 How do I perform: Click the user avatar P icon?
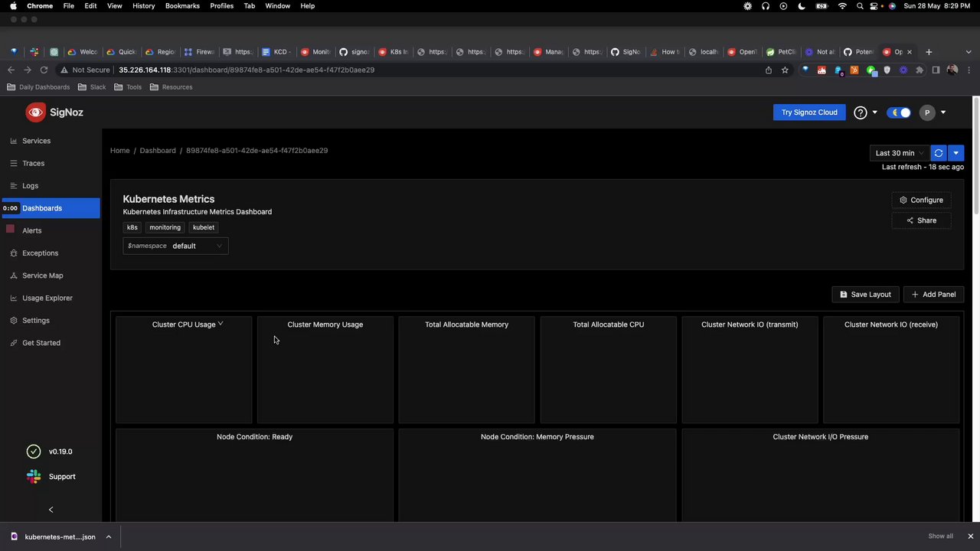[x=927, y=112]
